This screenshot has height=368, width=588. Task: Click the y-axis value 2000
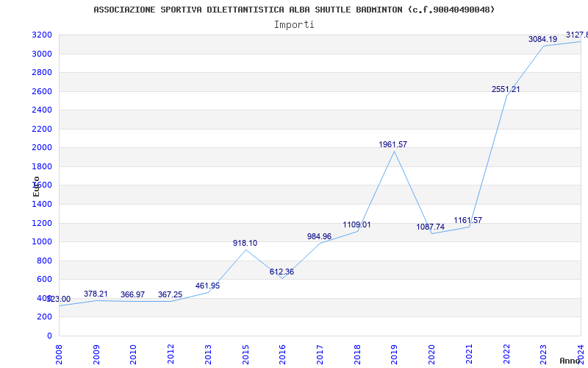tap(42, 148)
